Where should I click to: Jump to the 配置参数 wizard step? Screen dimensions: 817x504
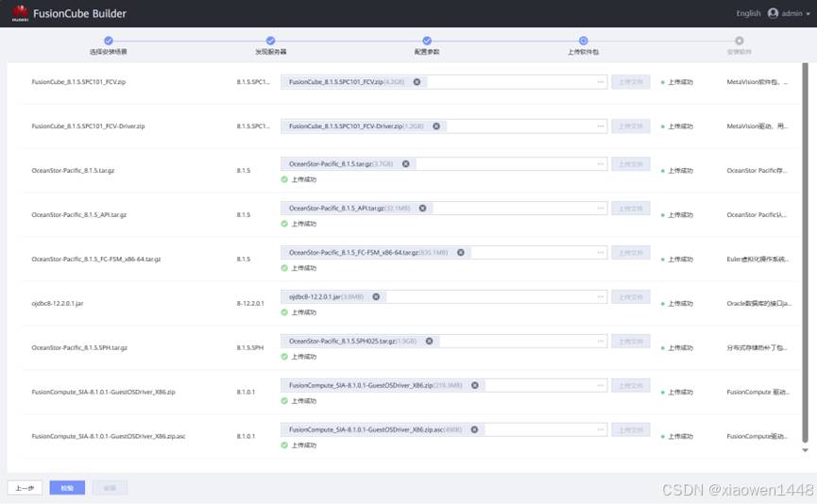tap(427, 41)
